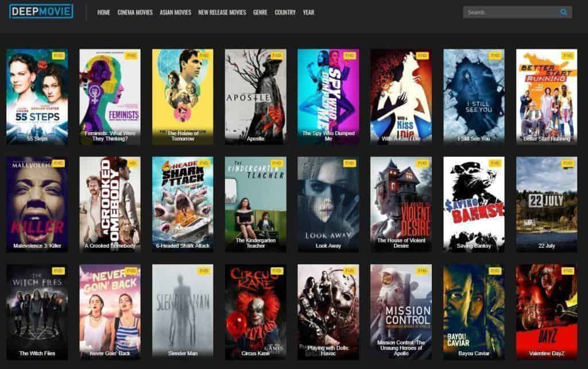Viewport: 588px width, 369px height.
Task: Open 6-Headed Shark Attack poster
Action: pos(183,204)
